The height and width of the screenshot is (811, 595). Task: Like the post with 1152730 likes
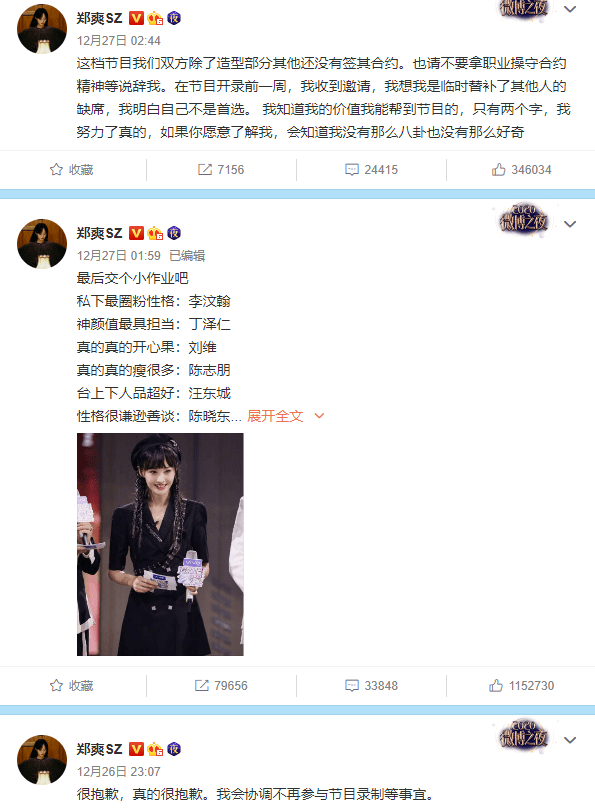[522, 685]
